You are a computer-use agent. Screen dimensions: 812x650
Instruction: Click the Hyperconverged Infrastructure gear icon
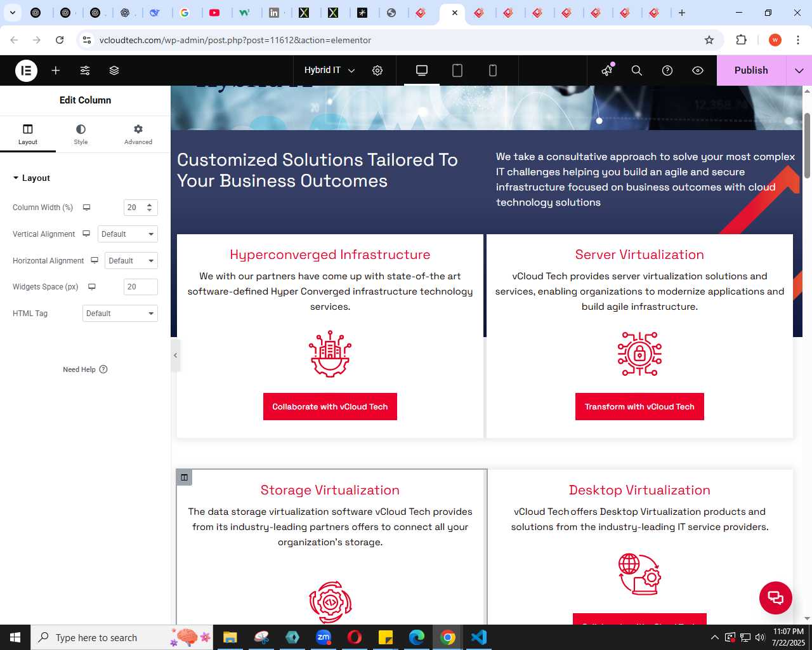[330, 354]
